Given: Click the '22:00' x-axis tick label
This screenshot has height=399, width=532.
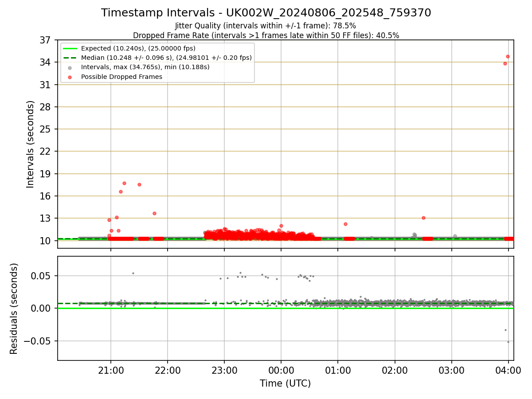Looking at the screenshot, I should click(x=168, y=370).
